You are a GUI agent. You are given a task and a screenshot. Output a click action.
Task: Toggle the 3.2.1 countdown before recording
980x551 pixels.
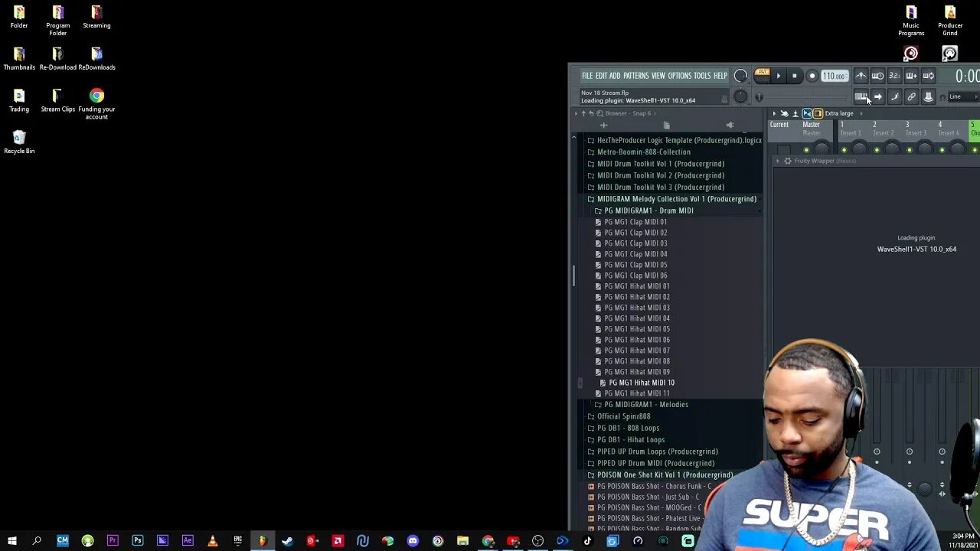(894, 76)
